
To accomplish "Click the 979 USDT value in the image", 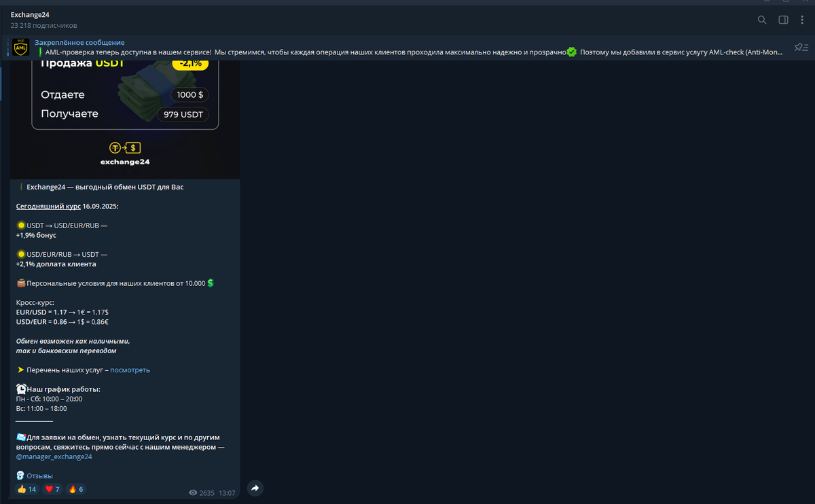I will click(183, 115).
